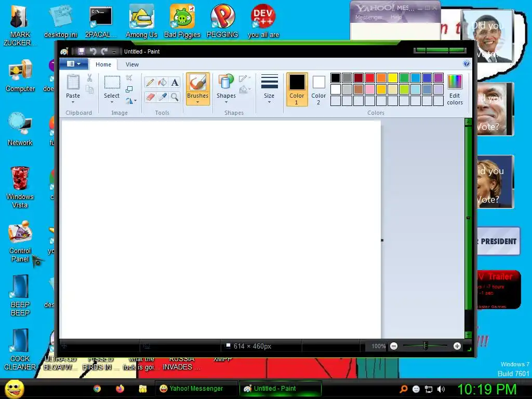Open the Bad Piggies desktop icon

182,22
